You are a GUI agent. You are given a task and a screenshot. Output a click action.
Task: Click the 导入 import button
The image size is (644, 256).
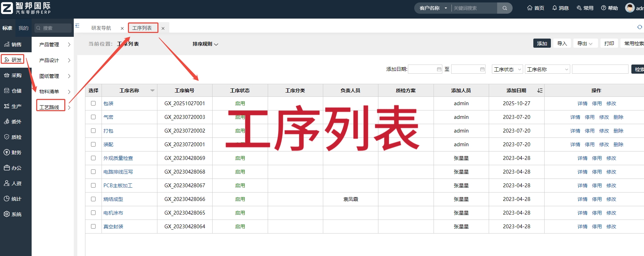(x=562, y=43)
